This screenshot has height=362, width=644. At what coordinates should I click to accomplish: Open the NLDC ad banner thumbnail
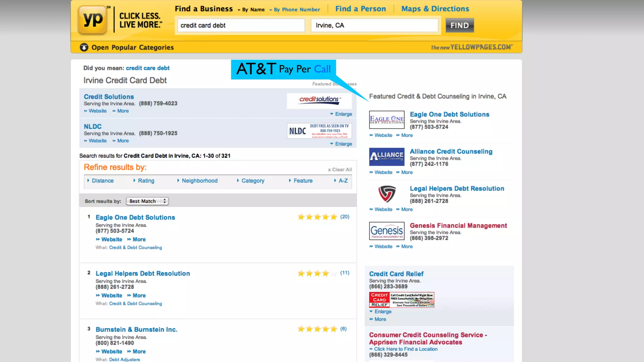(319, 131)
